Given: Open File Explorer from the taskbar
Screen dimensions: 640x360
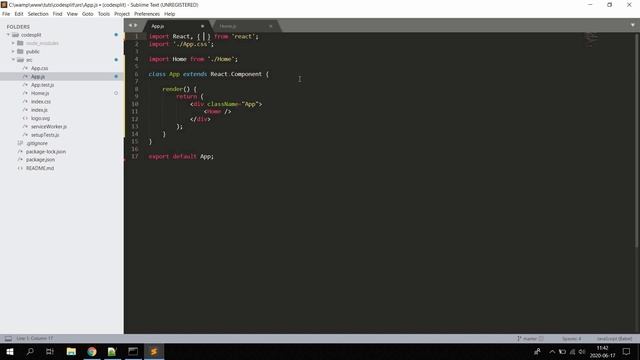Looking at the screenshot, I should pos(71,352).
